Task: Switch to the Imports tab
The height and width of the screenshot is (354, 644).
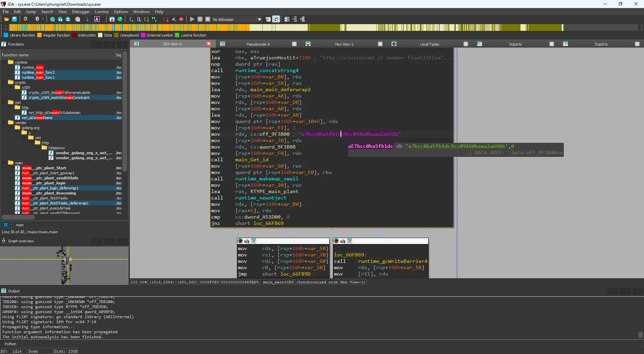Action: point(515,44)
